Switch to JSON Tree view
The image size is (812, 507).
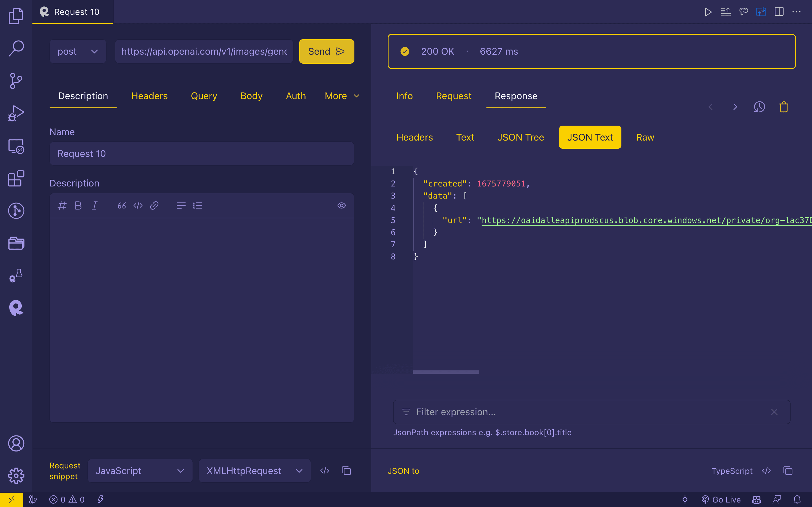pos(521,137)
